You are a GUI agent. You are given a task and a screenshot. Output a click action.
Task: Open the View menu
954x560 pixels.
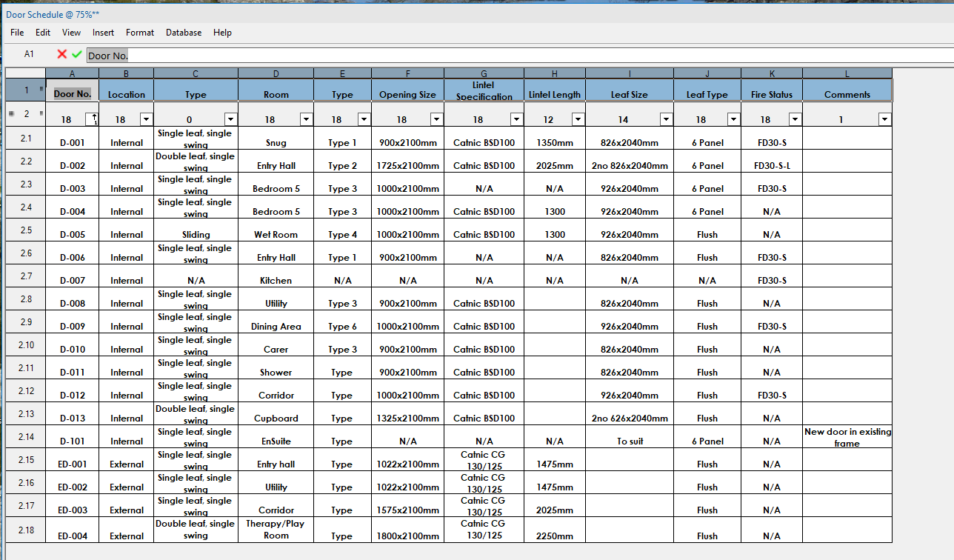(x=71, y=33)
